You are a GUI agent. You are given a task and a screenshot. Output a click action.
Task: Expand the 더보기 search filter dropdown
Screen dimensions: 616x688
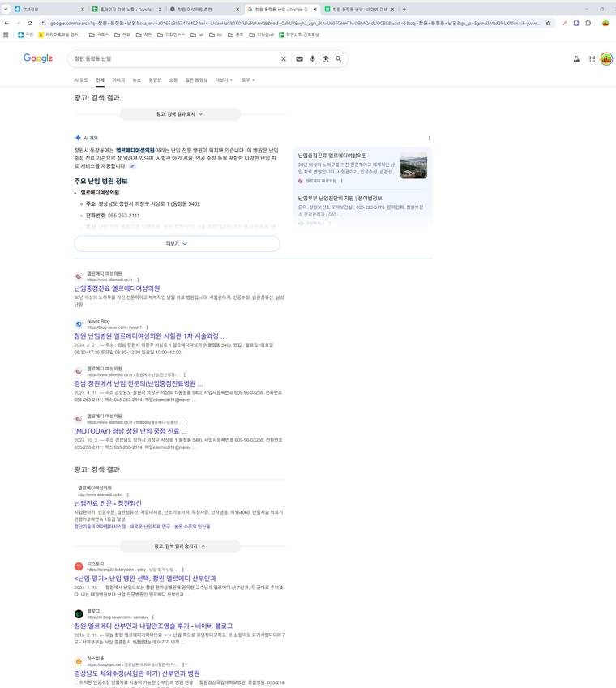pyautogui.click(x=224, y=80)
